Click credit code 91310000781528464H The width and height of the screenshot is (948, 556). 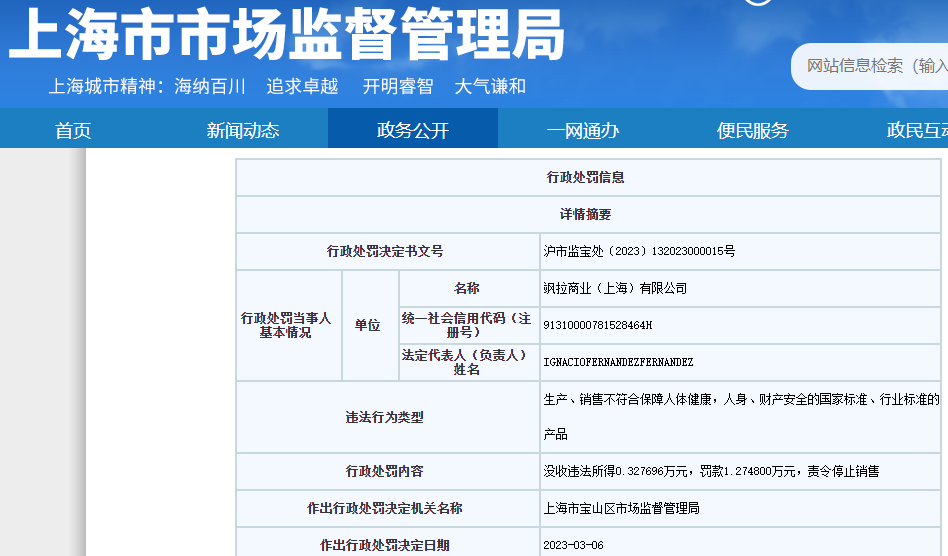pos(597,325)
